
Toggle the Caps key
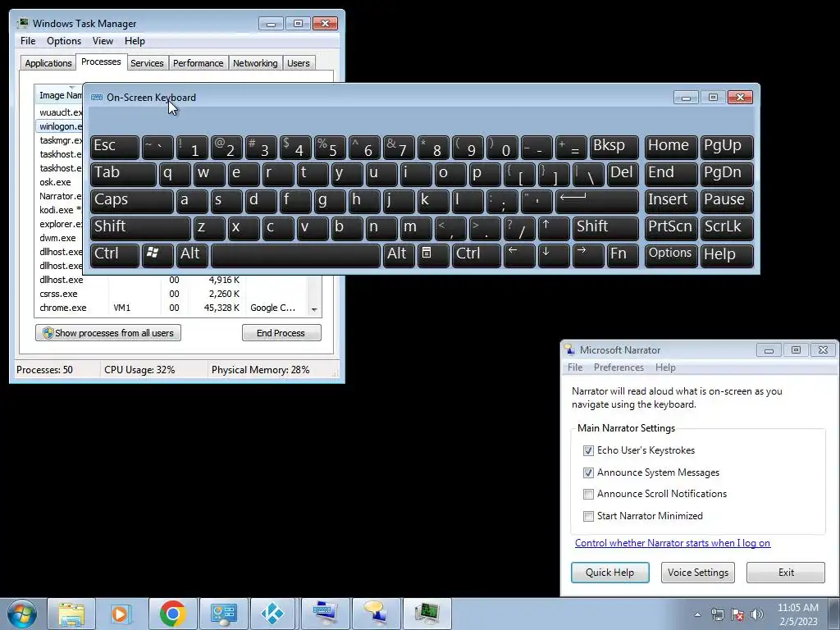pos(132,200)
